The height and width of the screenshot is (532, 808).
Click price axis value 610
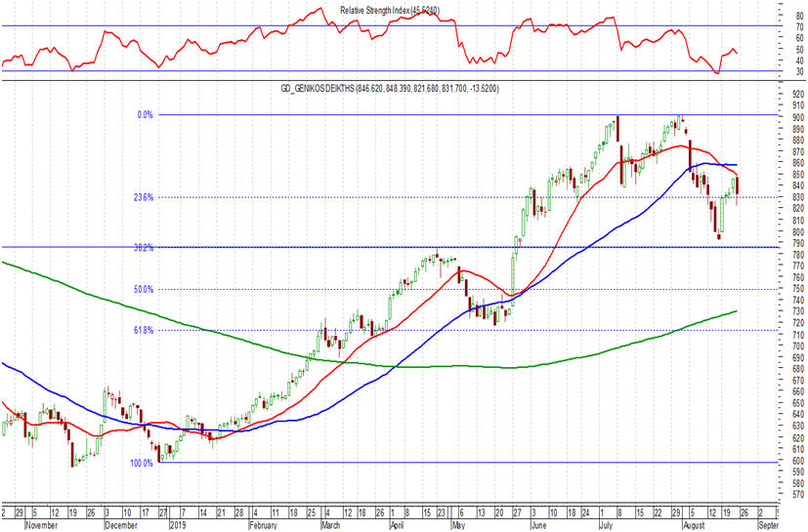pos(799,449)
